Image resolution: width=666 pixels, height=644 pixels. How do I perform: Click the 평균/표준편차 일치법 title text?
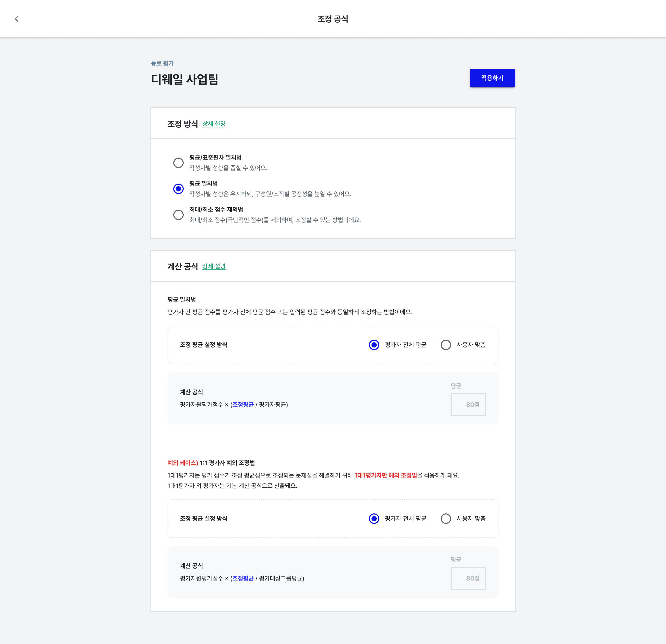click(215, 158)
